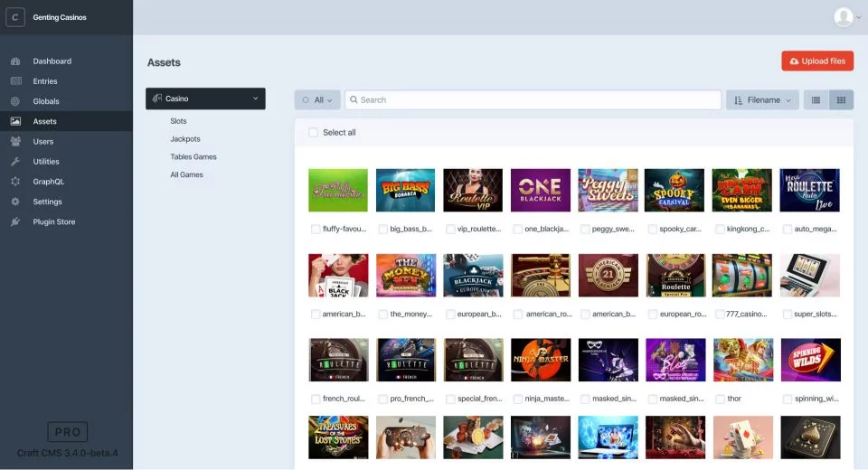868x470 pixels.
Task: Open the All status filter dropdown
Action: point(317,100)
